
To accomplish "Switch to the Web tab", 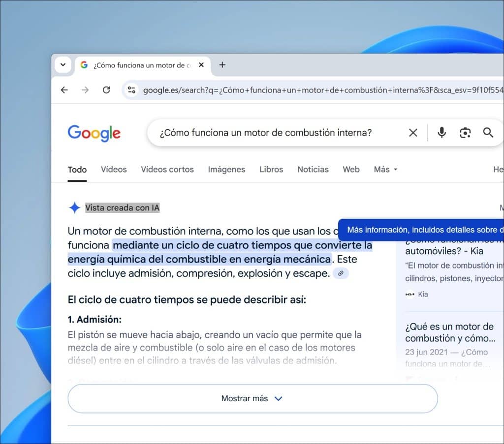I will pos(351,170).
